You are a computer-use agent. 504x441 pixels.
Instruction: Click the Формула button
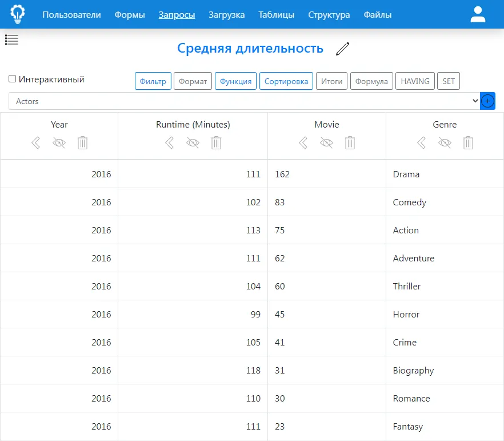click(x=371, y=81)
